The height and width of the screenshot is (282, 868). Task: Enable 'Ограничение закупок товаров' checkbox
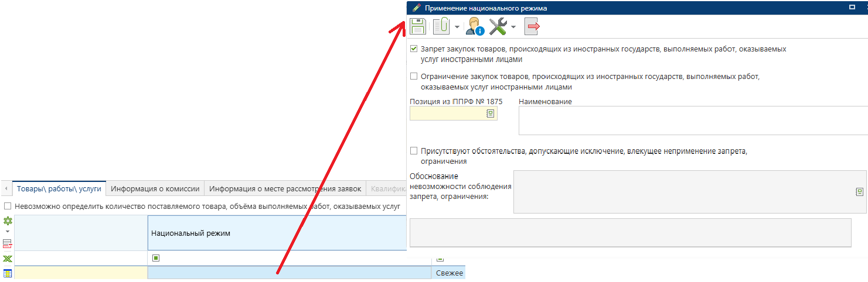click(414, 77)
